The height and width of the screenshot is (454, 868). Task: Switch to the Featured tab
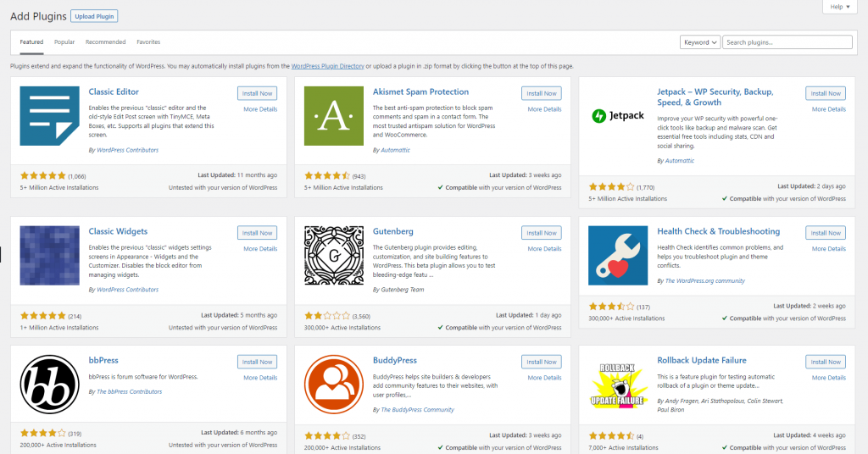(x=31, y=42)
